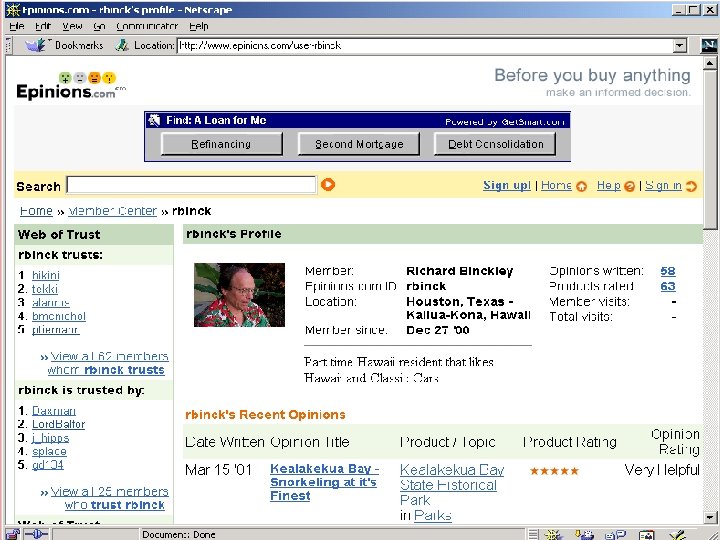This screenshot has width=720, height=540.
Task: Click the online connection plug icon in the status bar
Action: (36, 534)
